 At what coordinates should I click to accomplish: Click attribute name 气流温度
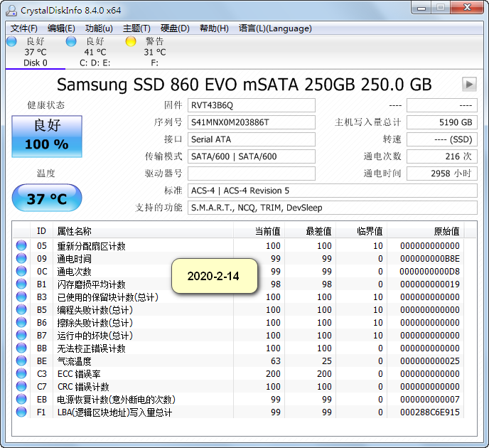(x=74, y=361)
